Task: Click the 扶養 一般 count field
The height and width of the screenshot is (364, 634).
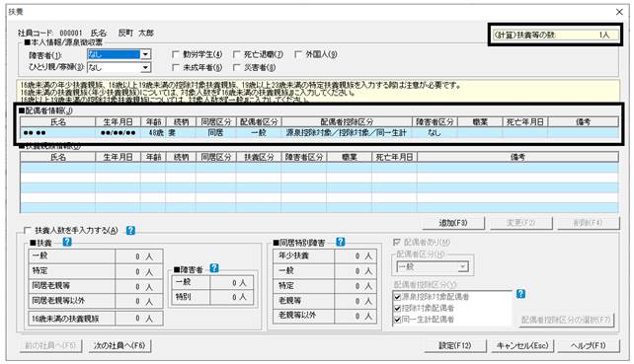Action: [138, 256]
